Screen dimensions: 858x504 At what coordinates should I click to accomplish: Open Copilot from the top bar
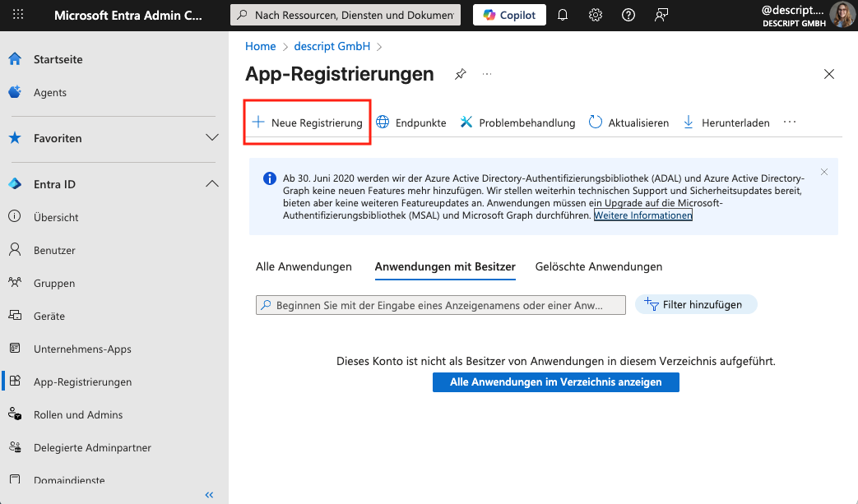click(x=509, y=15)
